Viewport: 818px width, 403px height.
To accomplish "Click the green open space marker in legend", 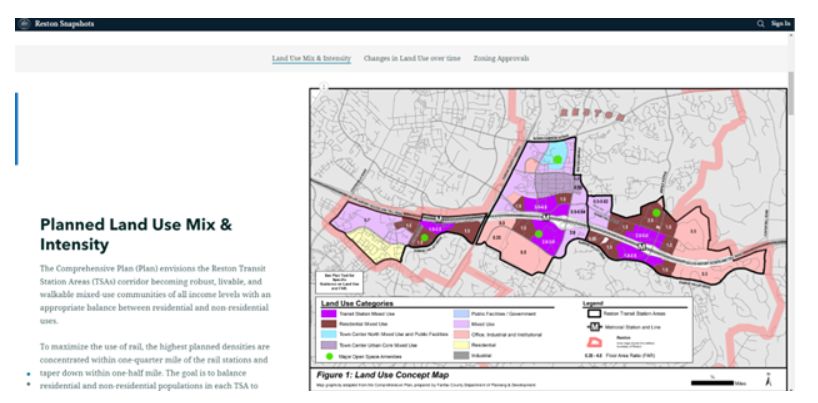I will click(330, 356).
